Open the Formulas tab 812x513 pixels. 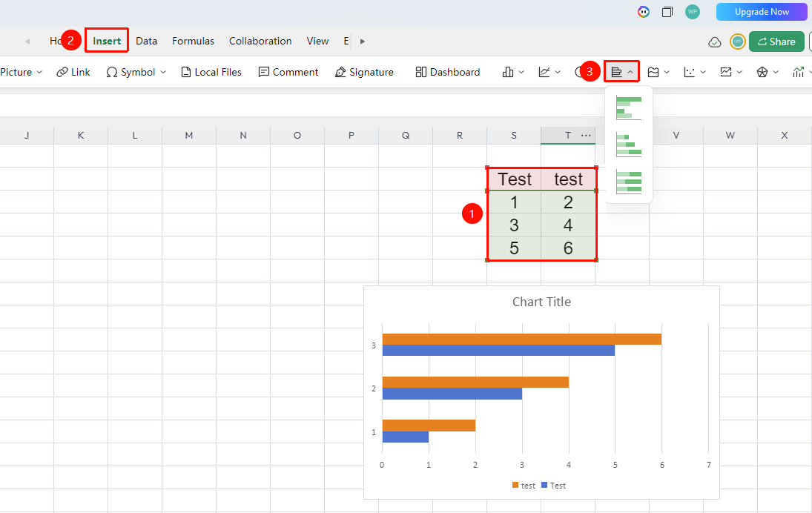[193, 41]
